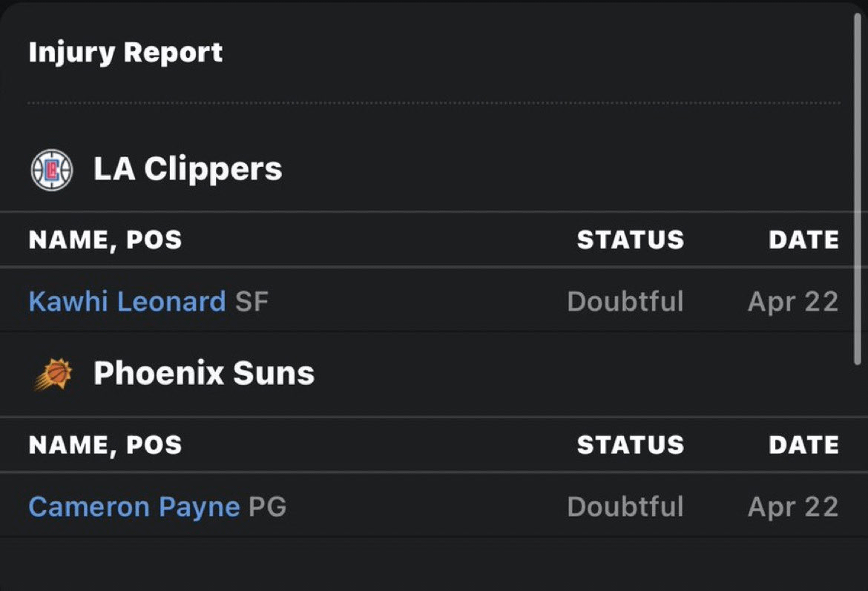Click the PG position label beside Cameron Payne

(x=267, y=507)
